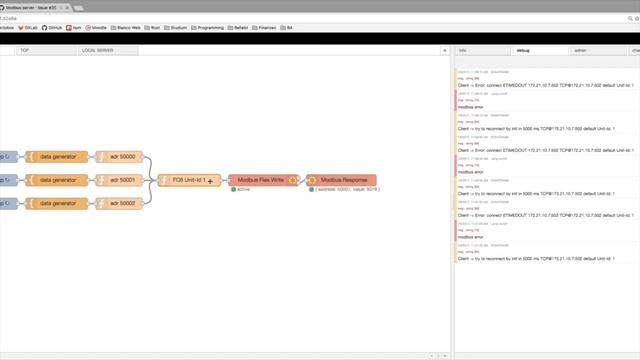Screen dimensions: 640x360
Task: Open the GitLab bookmark
Action: click(28, 28)
